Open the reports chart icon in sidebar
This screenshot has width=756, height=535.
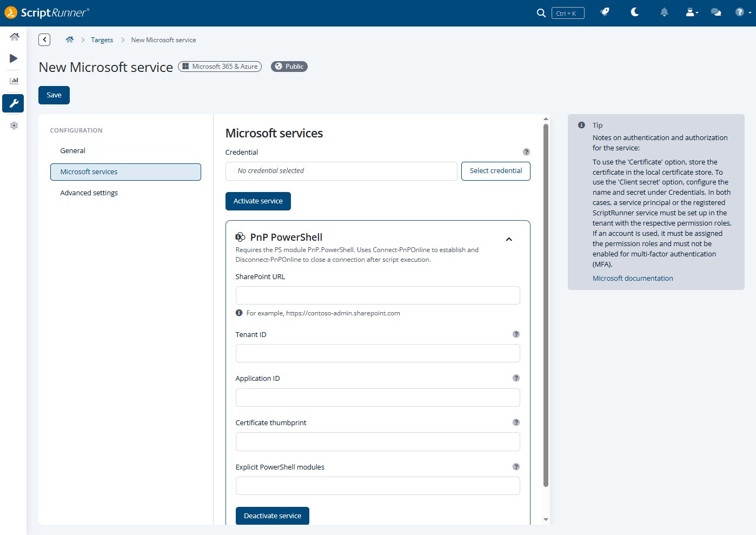click(x=14, y=81)
